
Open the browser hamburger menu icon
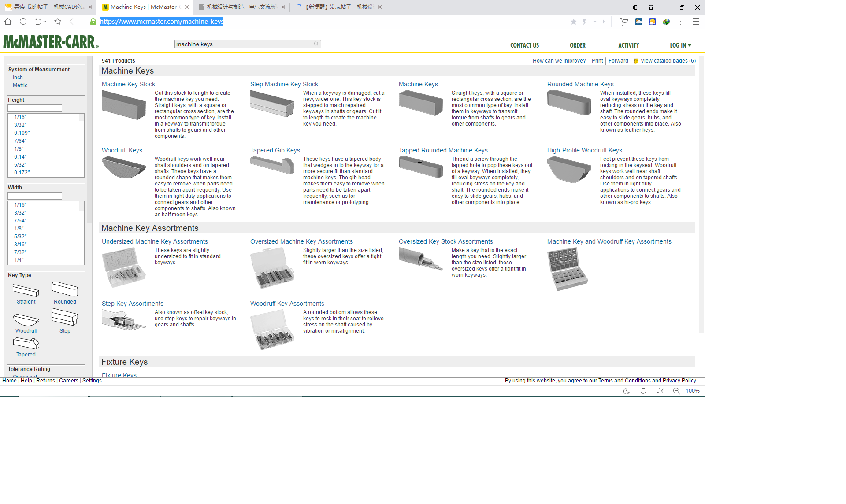(x=696, y=21)
